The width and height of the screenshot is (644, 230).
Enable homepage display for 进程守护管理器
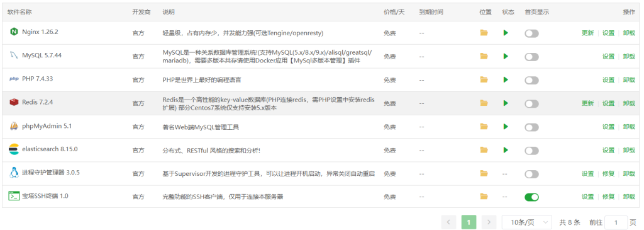[x=531, y=174]
